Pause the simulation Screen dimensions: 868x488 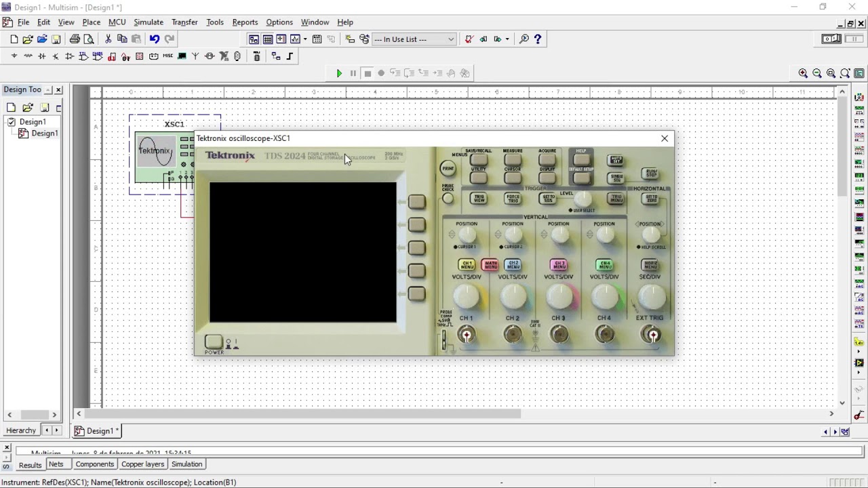(353, 73)
